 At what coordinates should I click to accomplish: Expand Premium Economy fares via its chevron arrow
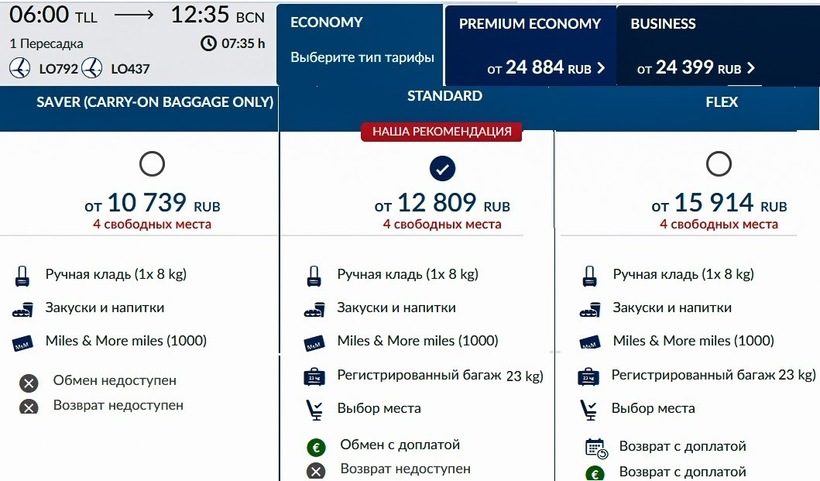(x=600, y=69)
